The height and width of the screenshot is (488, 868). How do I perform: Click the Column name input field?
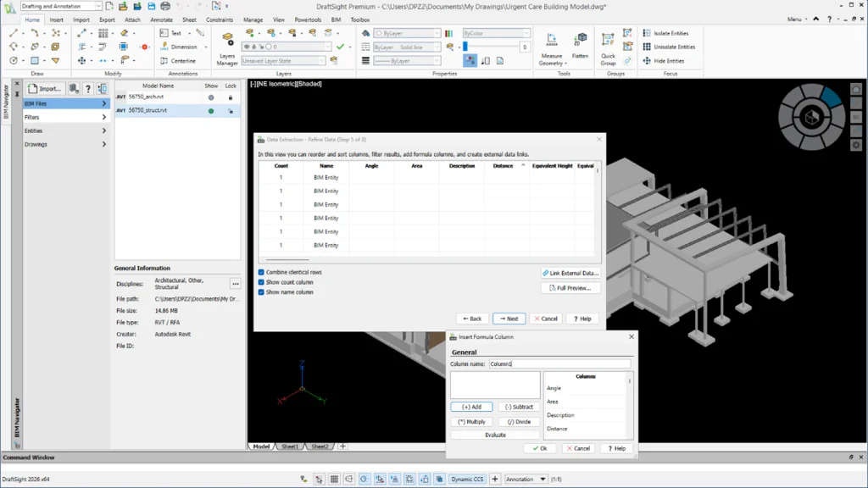click(559, 363)
